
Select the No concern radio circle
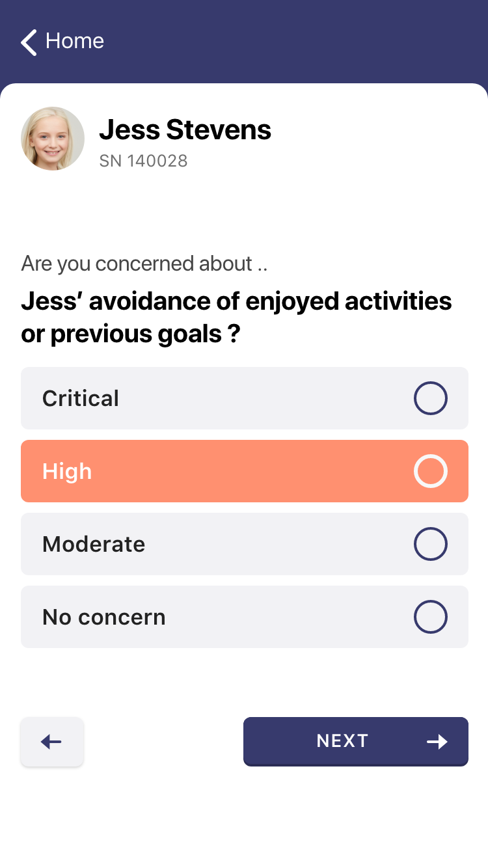pyautogui.click(x=430, y=617)
